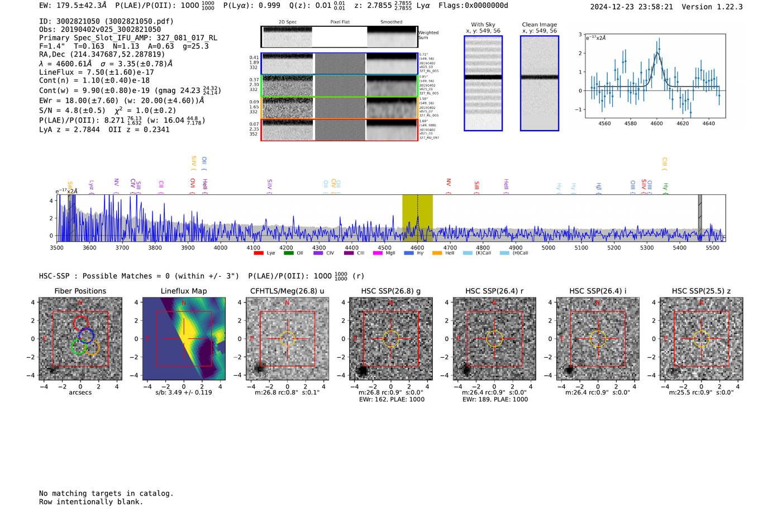Click the green-bordered fiber 2D spectrum row
The height and width of the screenshot is (532, 782).
[339, 86]
